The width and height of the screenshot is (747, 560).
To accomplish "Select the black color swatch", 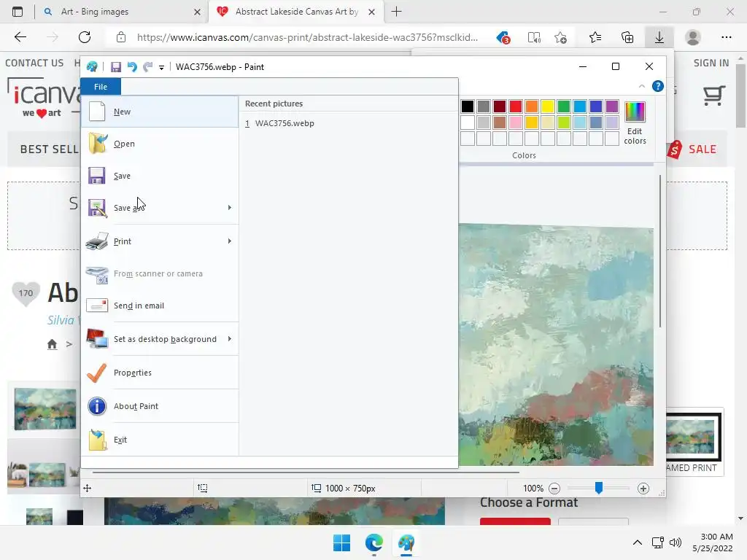I will (468, 106).
